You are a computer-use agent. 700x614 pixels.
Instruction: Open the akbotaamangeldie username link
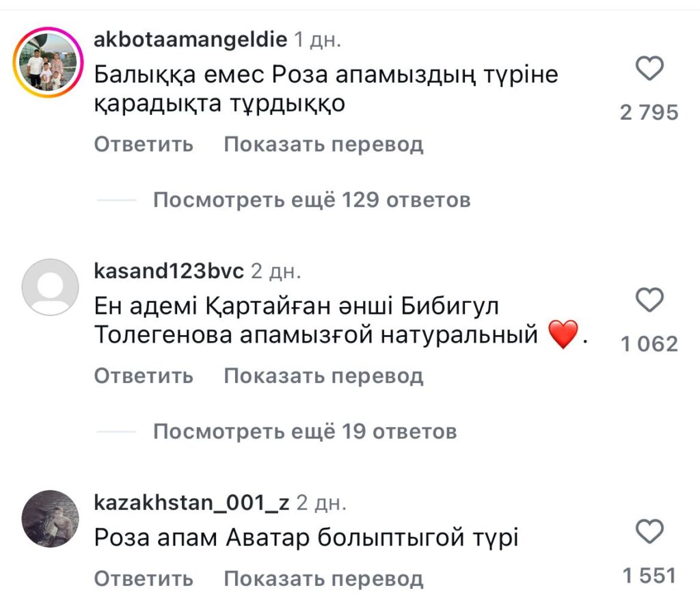click(x=190, y=40)
